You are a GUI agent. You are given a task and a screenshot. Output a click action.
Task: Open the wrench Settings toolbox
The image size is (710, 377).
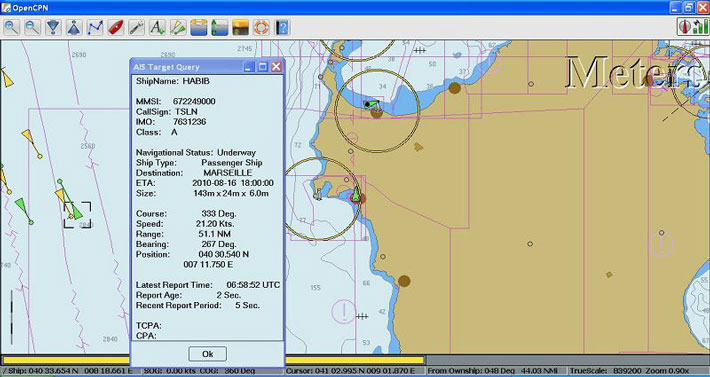[136, 28]
